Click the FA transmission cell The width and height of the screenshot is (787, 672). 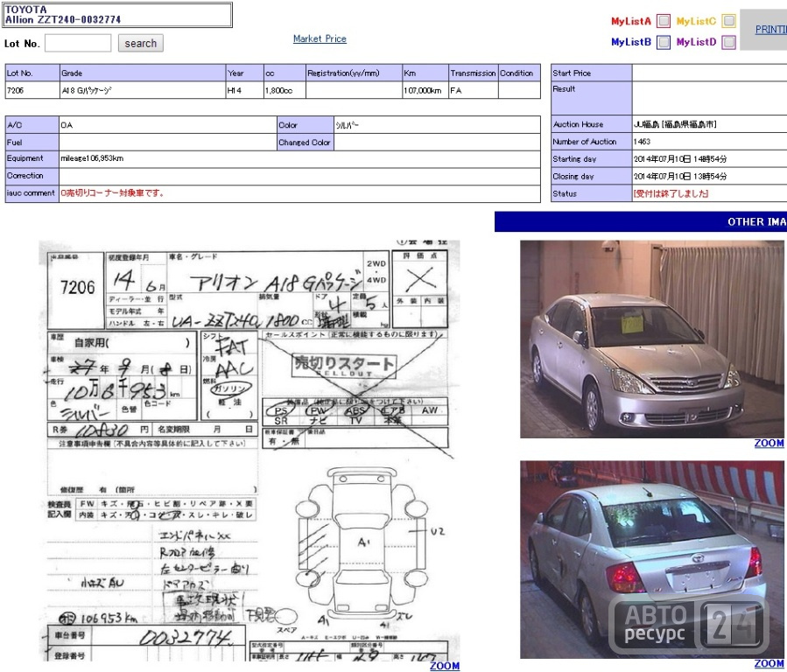[x=474, y=90]
